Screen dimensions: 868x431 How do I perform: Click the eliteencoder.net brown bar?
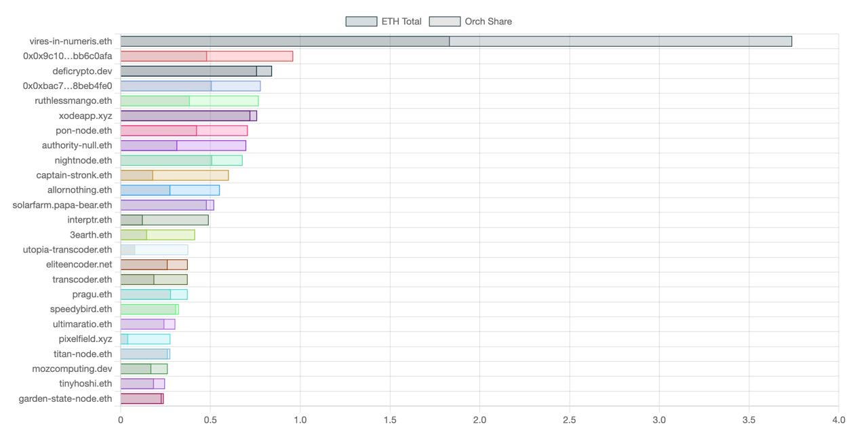click(x=154, y=265)
